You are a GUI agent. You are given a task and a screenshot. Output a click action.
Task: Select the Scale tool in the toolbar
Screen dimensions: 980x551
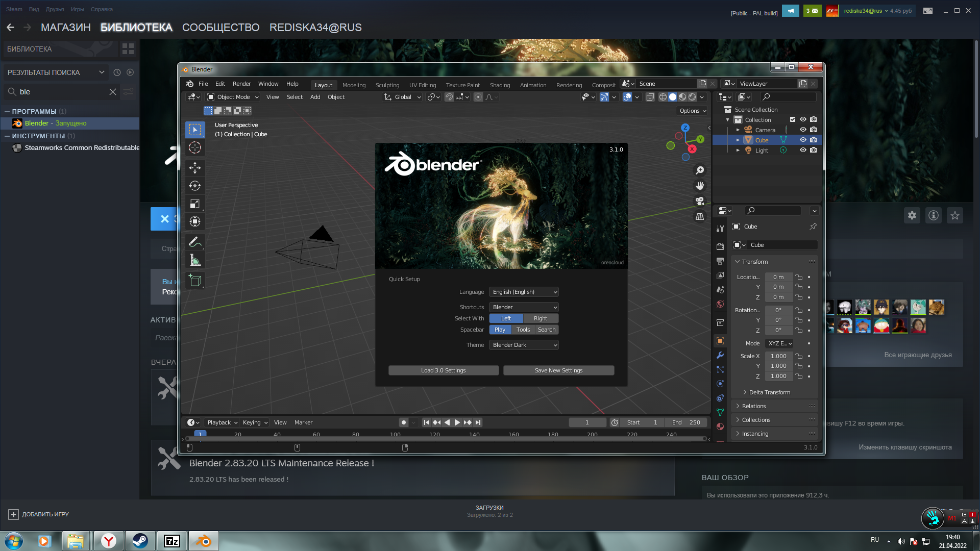click(x=194, y=204)
